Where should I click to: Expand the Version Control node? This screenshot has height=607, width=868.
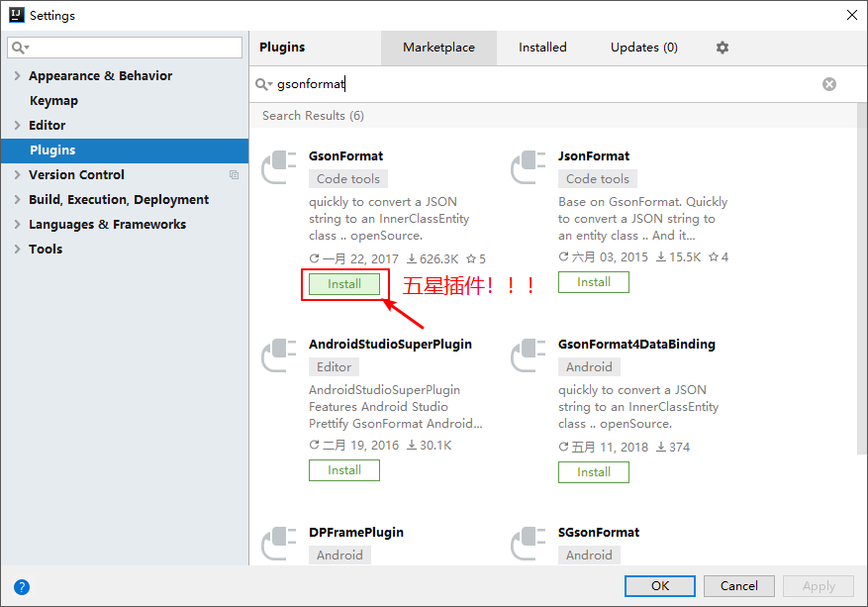click(17, 175)
